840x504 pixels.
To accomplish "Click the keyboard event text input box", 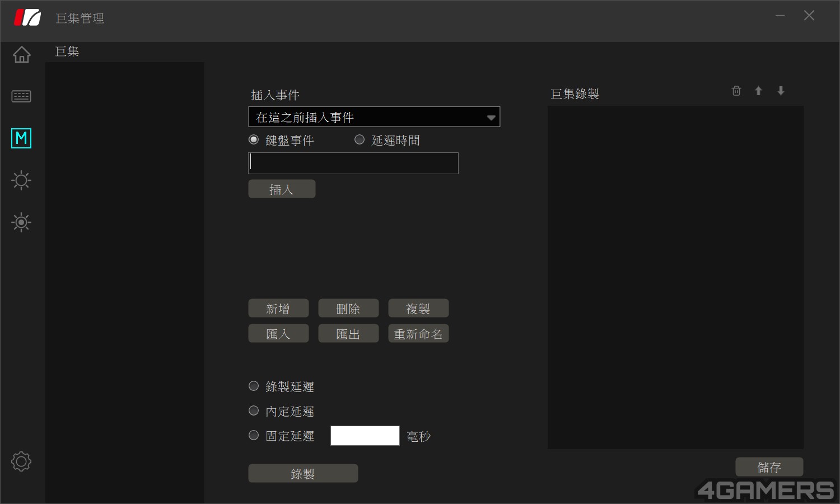I will pos(353,163).
